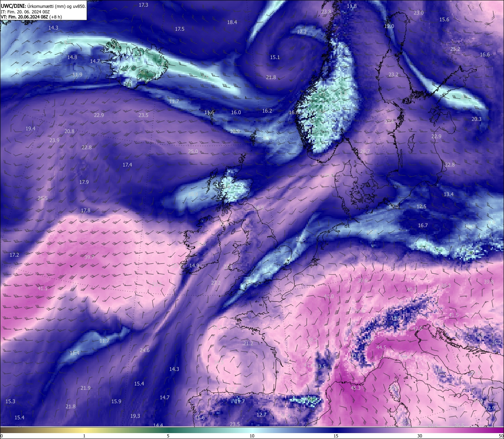504x439 pixels.
Task: Click the 17.9 value on the map
Action: pos(84,182)
